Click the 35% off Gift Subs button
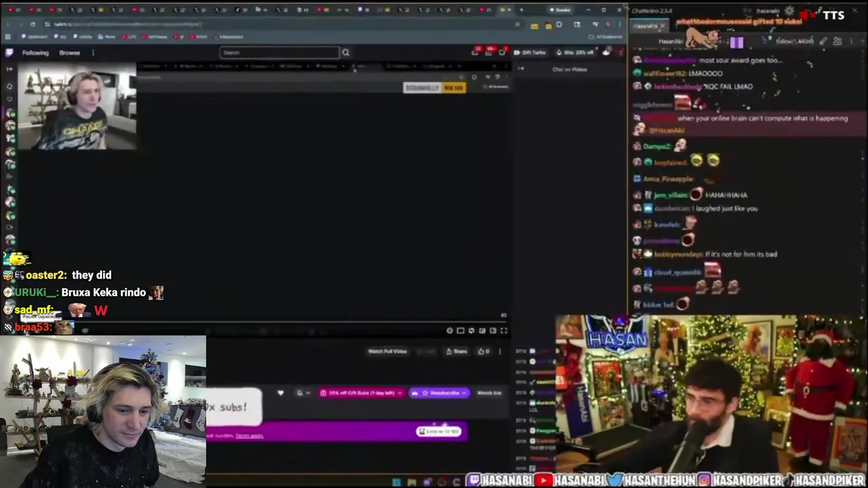 point(361,393)
